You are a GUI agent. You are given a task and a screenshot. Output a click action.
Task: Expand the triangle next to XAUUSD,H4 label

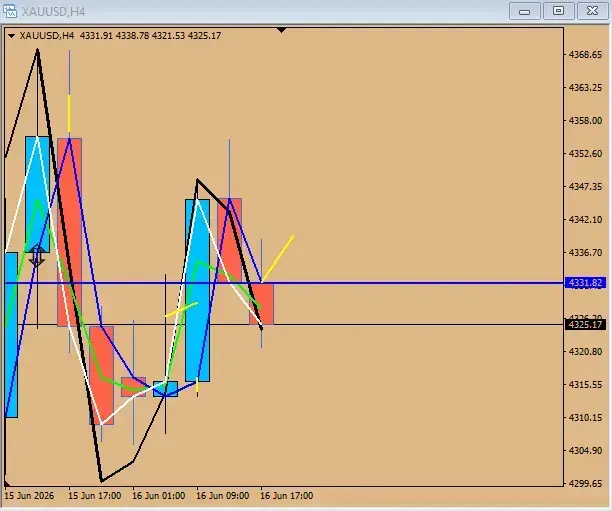point(11,36)
